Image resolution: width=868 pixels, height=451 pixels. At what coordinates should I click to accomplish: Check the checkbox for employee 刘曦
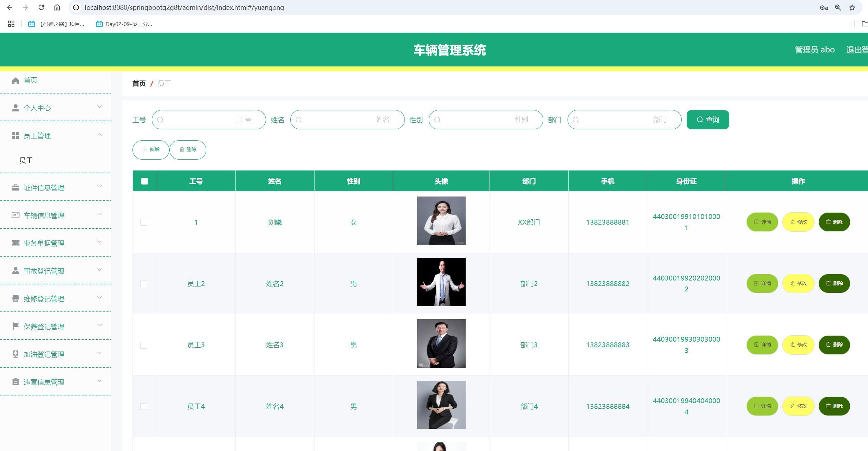point(144,222)
